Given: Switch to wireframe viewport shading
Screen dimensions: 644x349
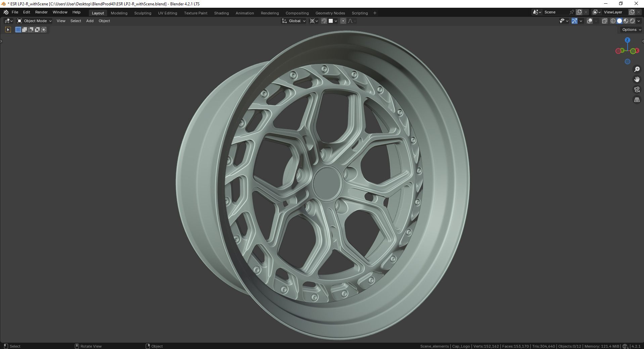Looking at the screenshot, I should coord(613,21).
